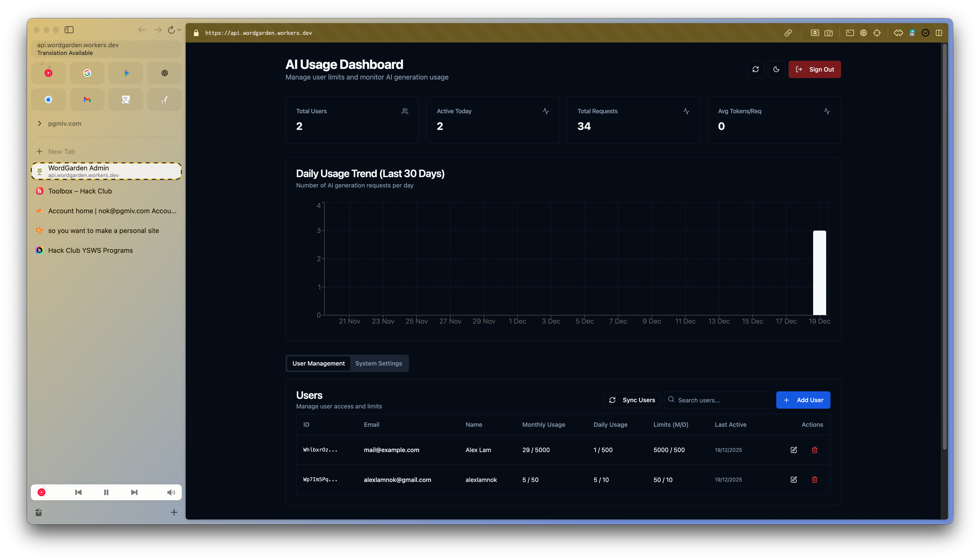Pause the sidebar media playback
Screen dimensions: 980x560
106,492
